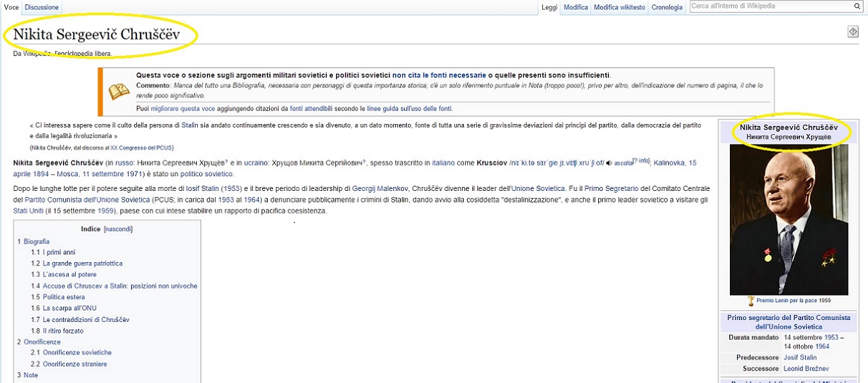The height and width of the screenshot is (383, 868).
Task: Jump to 2.1 Onorificenze sovietiche
Action: [x=77, y=353]
